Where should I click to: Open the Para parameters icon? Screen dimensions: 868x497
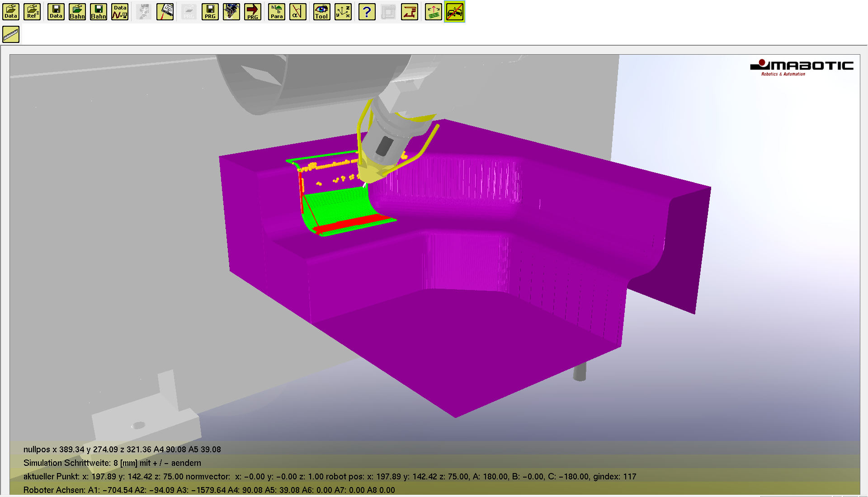(277, 12)
